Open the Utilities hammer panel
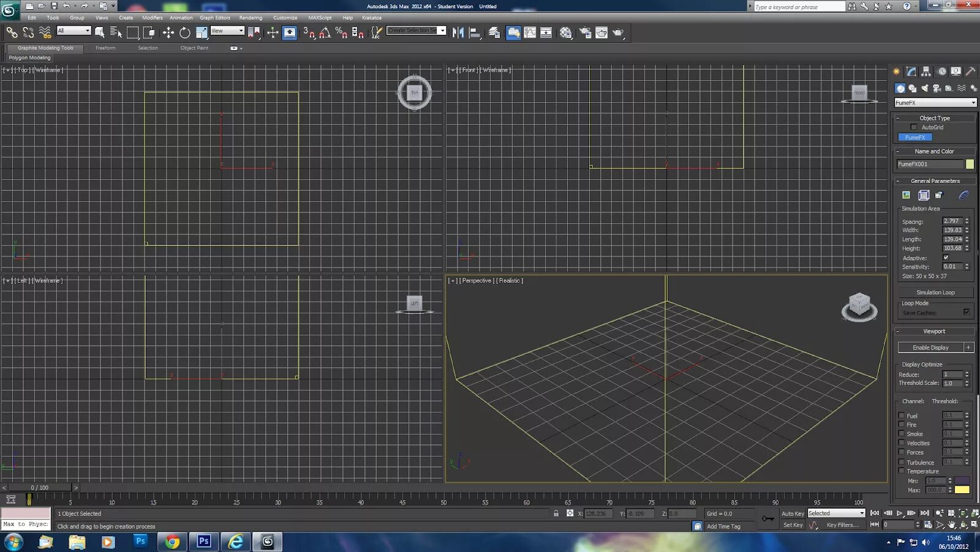The height and width of the screenshot is (552, 980). pos(970,72)
